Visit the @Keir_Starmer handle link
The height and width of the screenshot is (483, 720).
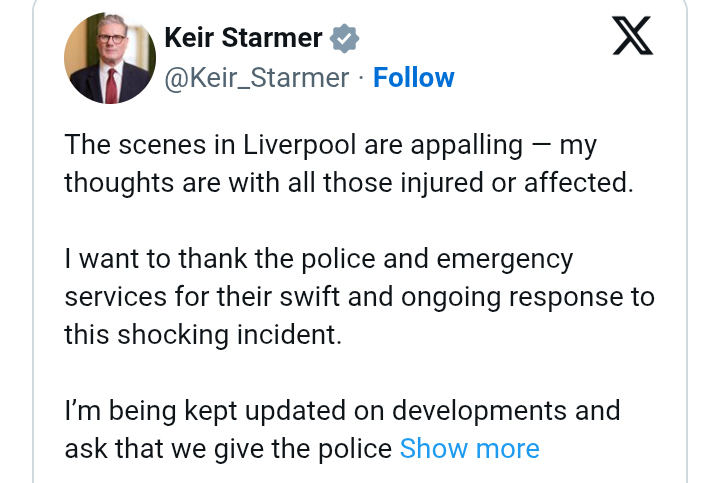pyautogui.click(x=257, y=78)
